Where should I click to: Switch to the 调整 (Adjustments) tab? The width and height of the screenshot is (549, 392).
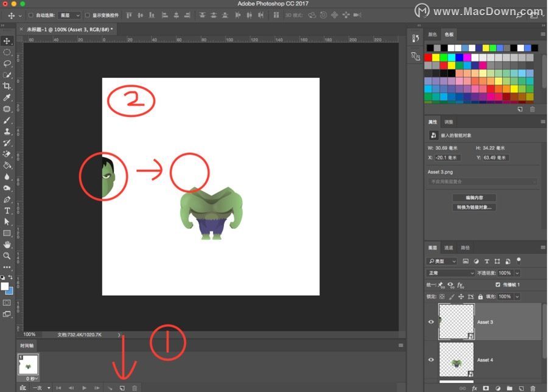[449, 122]
